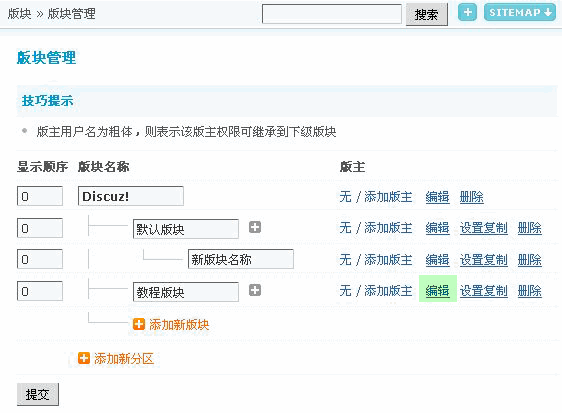Focus display order field for 教程版块 row
This screenshot has width=562, height=413.
(40, 291)
